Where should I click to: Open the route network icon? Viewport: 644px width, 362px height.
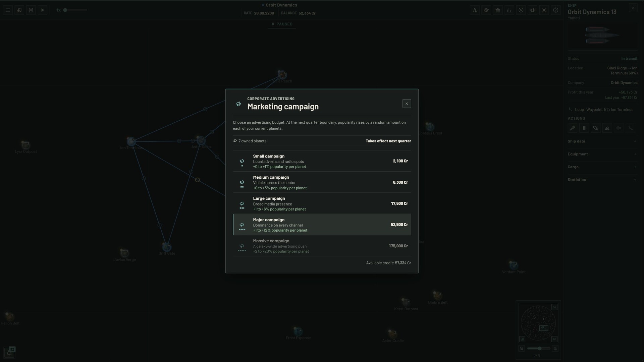coord(544,10)
